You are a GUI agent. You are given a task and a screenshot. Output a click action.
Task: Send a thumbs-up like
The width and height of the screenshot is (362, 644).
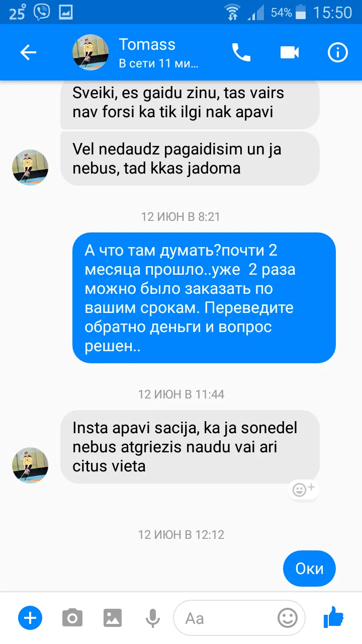pyautogui.click(x=333, y=617)
